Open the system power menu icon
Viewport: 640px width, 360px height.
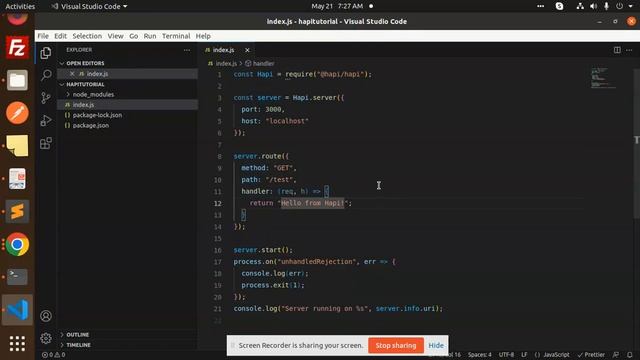tap(619, 6)
